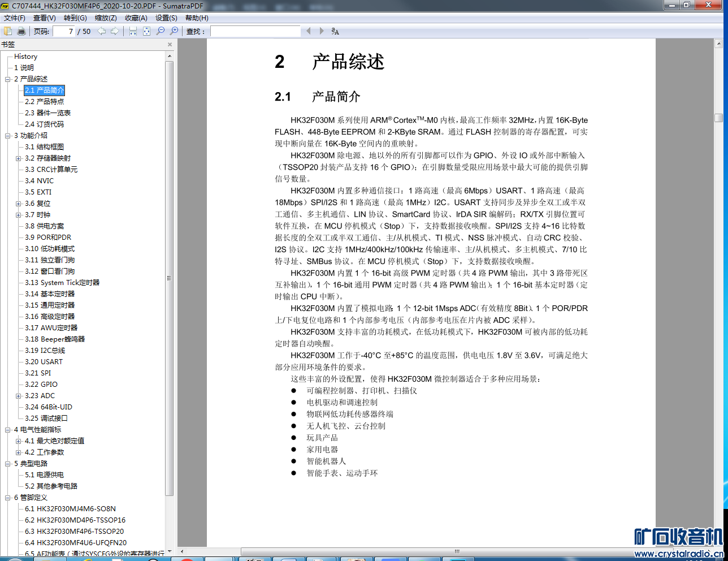Open the 收藏(A) menu
The image size is (728, 561).
[136, 18]
